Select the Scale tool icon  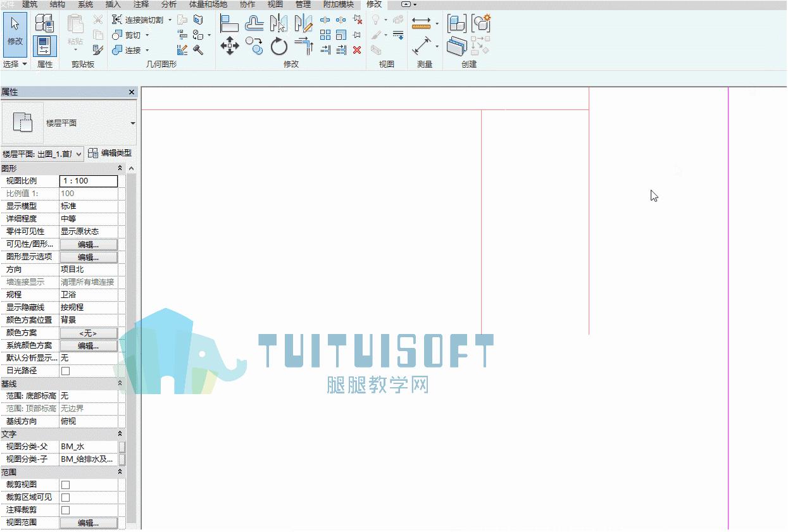point(341,35)
